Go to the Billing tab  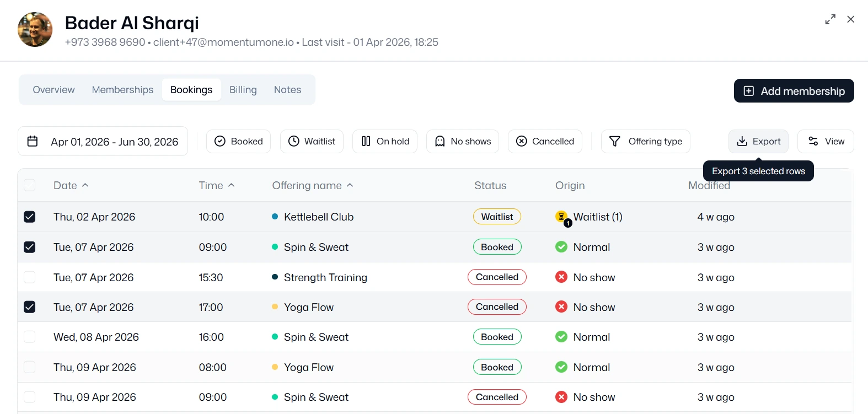pyautogui.click(x=243, y=89)
